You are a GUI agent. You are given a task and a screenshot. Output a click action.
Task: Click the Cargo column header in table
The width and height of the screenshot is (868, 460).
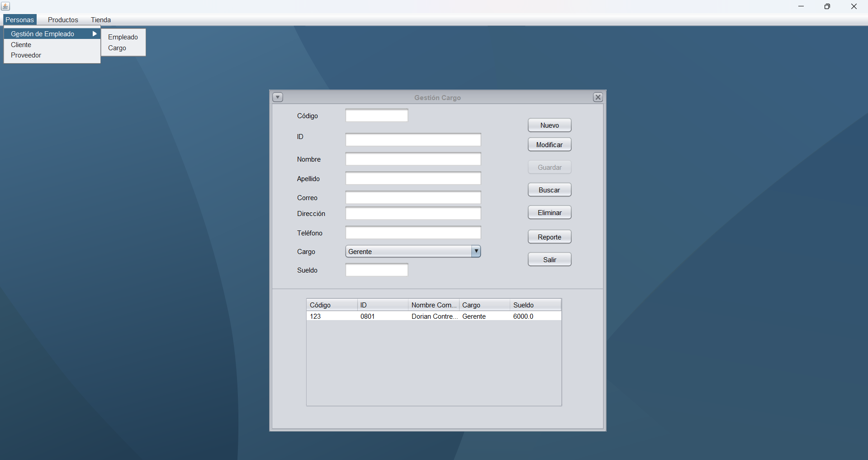pyautogui.click(x=484, y=305)
